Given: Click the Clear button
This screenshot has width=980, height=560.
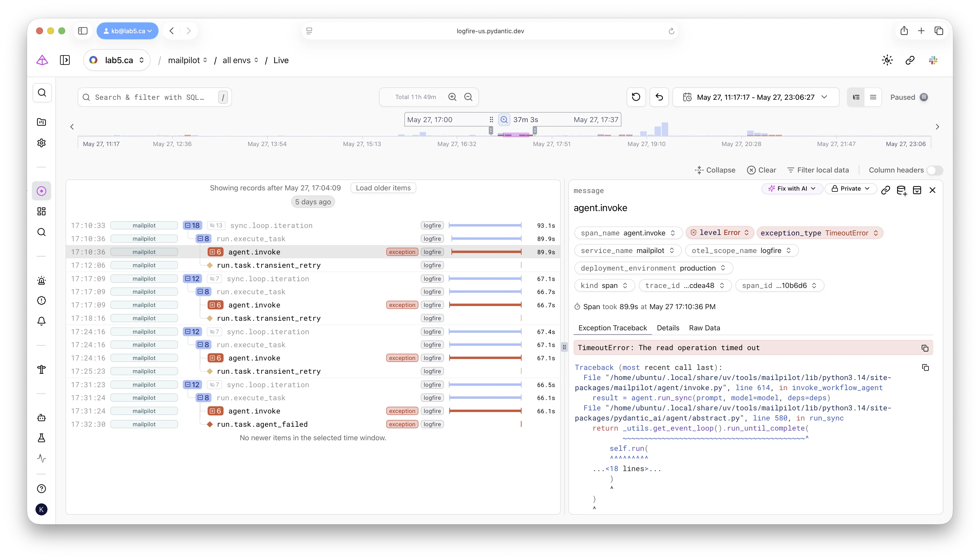Looking at the screenshot, I should 761,170.
